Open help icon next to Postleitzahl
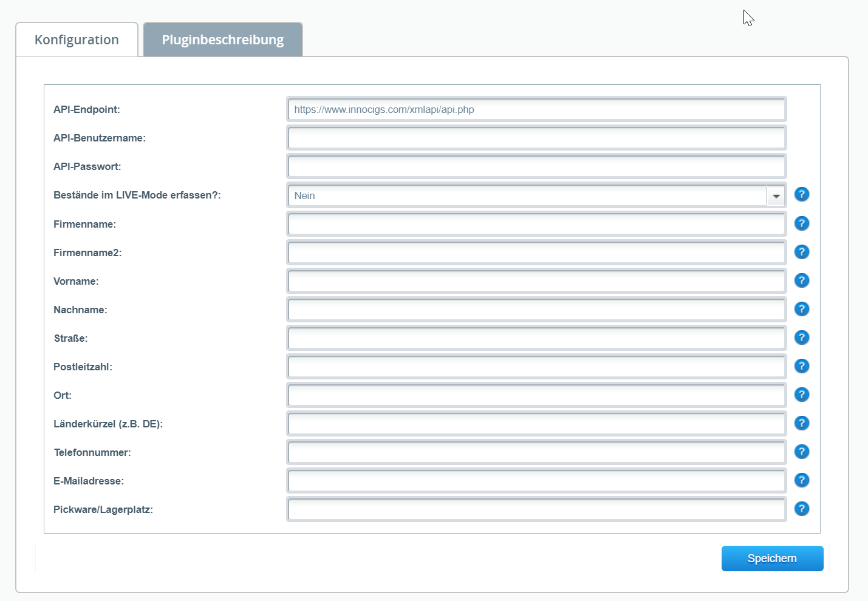 [x=802, y=366]
